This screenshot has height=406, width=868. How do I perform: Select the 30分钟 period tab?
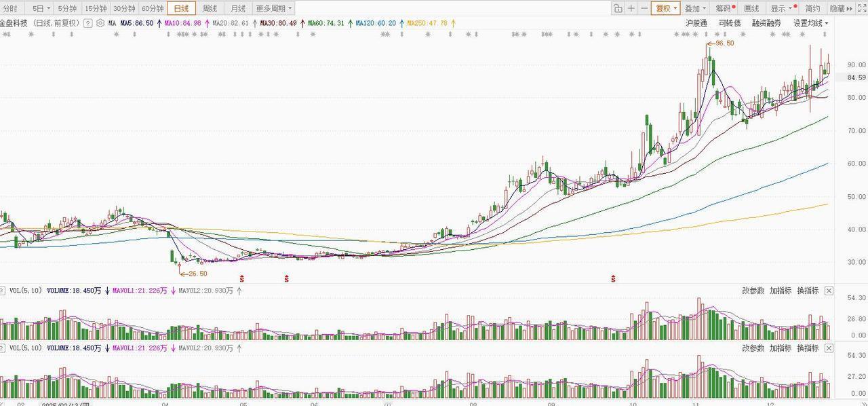coord(124,9)
